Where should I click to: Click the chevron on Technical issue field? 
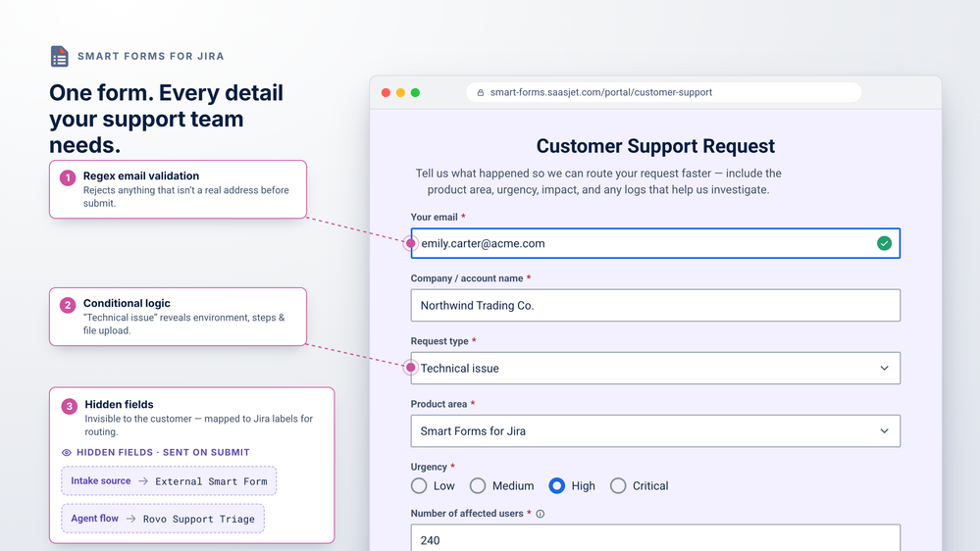point(884,368)
